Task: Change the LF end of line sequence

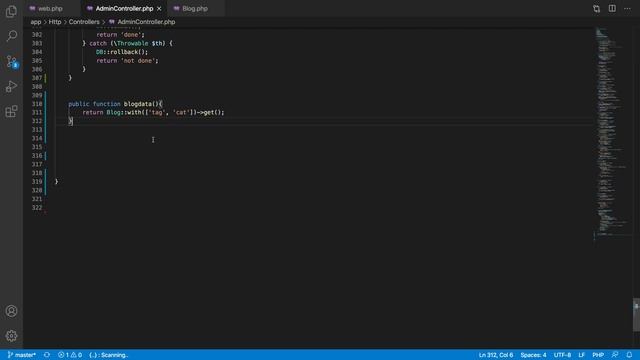Action: coord(582,355)
